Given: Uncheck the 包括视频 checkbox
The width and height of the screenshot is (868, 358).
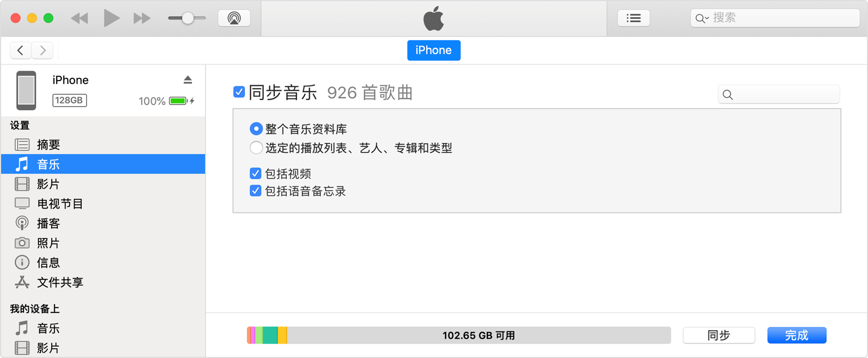Looking at the screenshot, I should [255, 173].
